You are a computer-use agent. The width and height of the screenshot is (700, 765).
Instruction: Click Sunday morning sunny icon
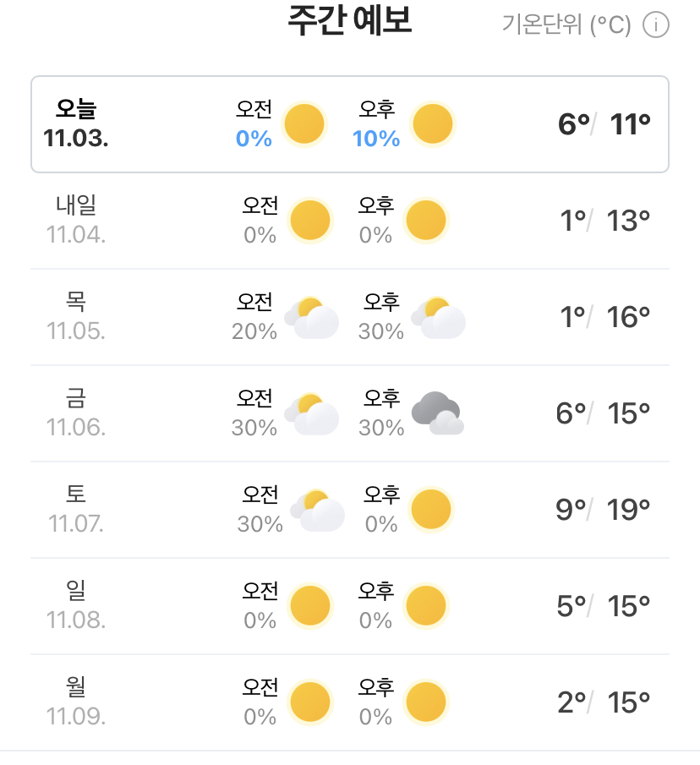tap(310, 606)
